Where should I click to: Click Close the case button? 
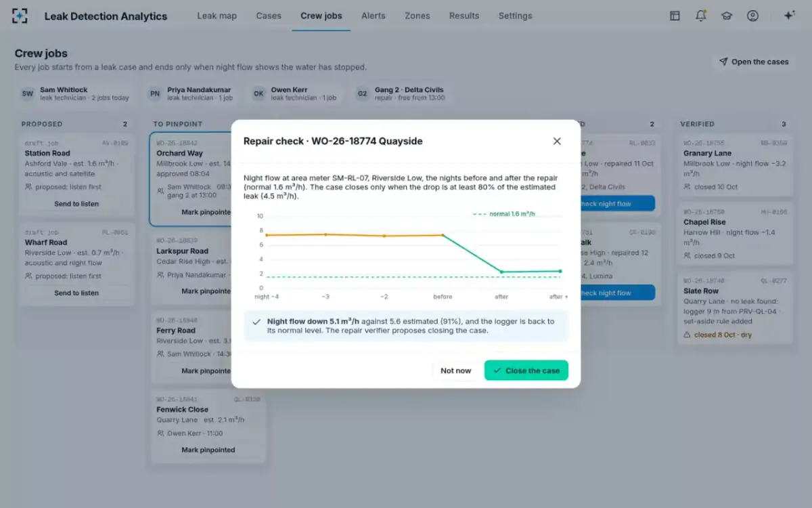click(526, 371)
